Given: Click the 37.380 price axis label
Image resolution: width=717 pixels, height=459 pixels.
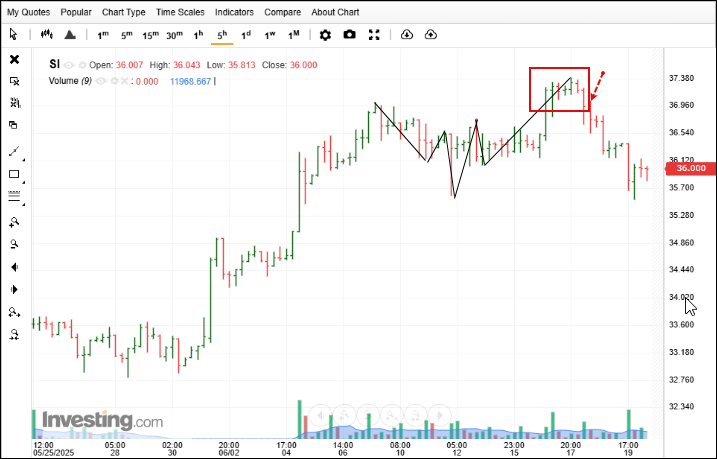Looking at the screenshot, I should pyautogui.click(x=681, y=78).
